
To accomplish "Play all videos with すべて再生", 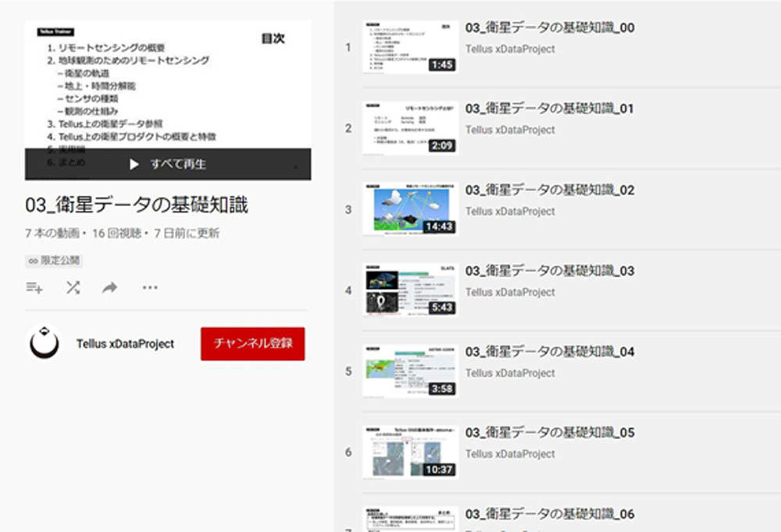I will point(168,164).
